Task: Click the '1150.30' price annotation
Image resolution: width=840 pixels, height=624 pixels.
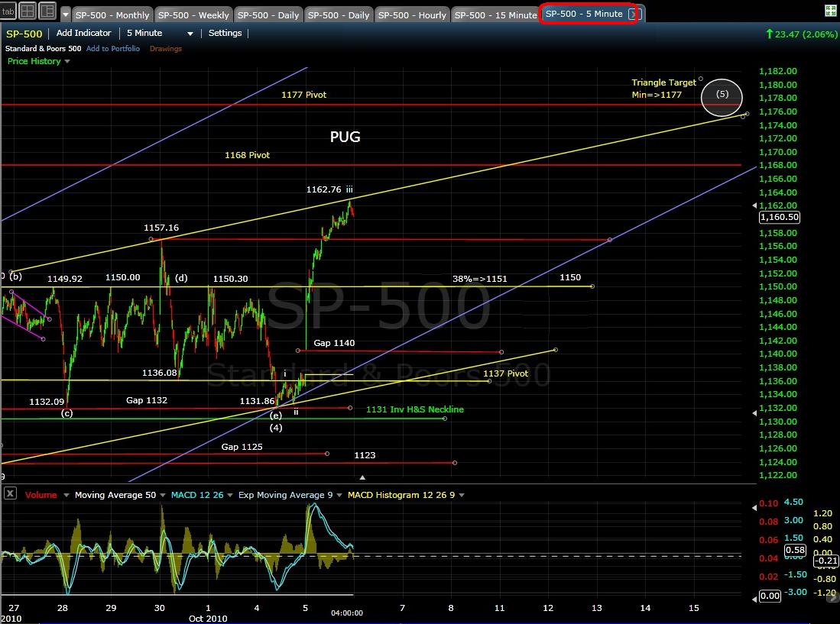Action: tap(230, 279)
